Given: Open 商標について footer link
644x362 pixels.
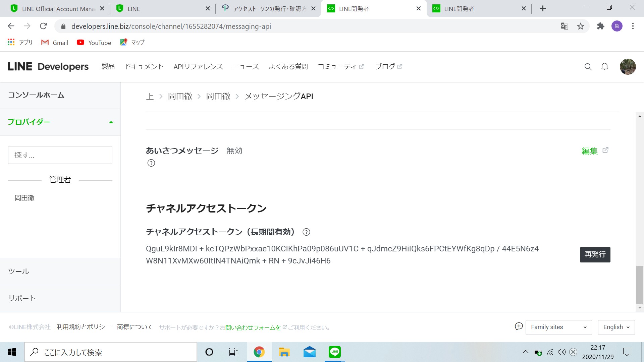Looking at the screenshot, I should (135, 327).
